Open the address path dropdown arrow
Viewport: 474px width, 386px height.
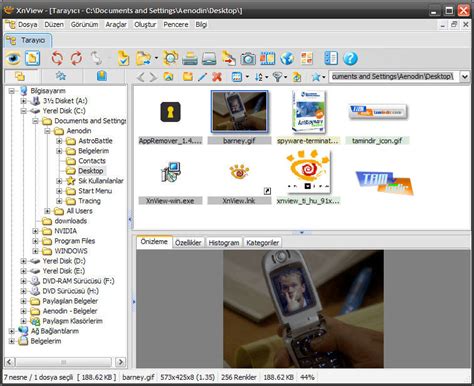click(465, 77)
